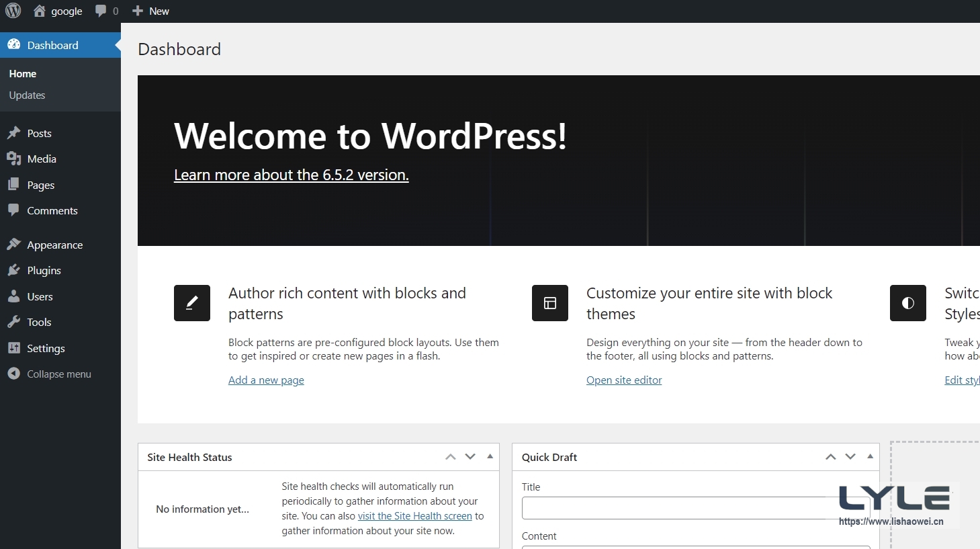
Task: Move Site Health Status panel up
Action: click(451, 457)
